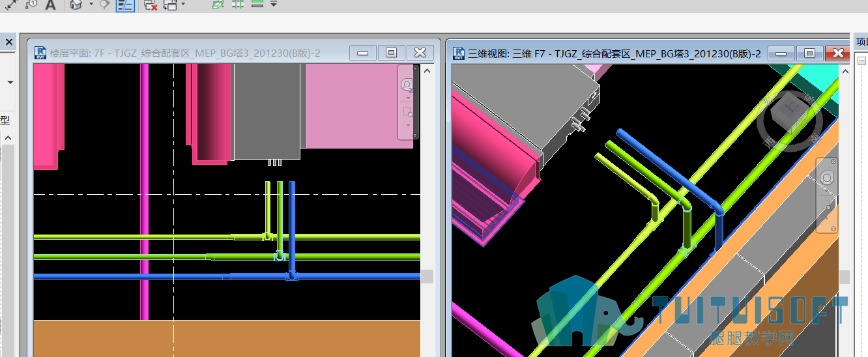868x357 pixels.
Task: Click the green grid lines toolbar icon
Action: click(x=238, y=4)
